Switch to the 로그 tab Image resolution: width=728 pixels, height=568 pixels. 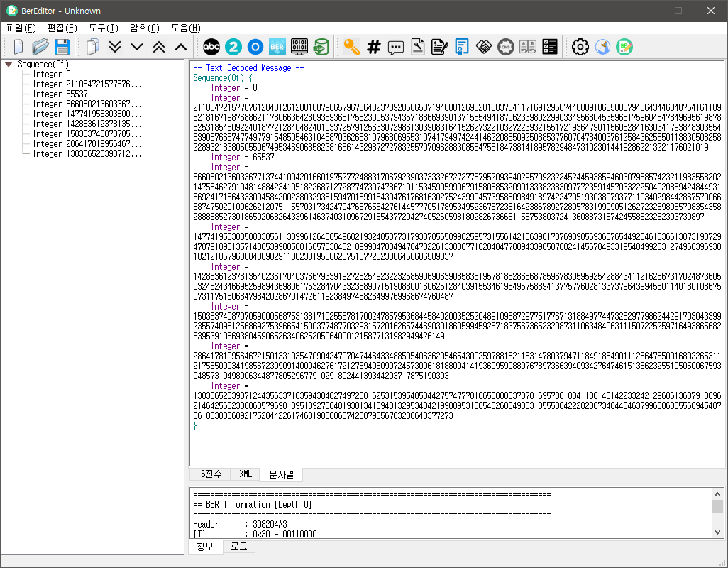point(239,547)
